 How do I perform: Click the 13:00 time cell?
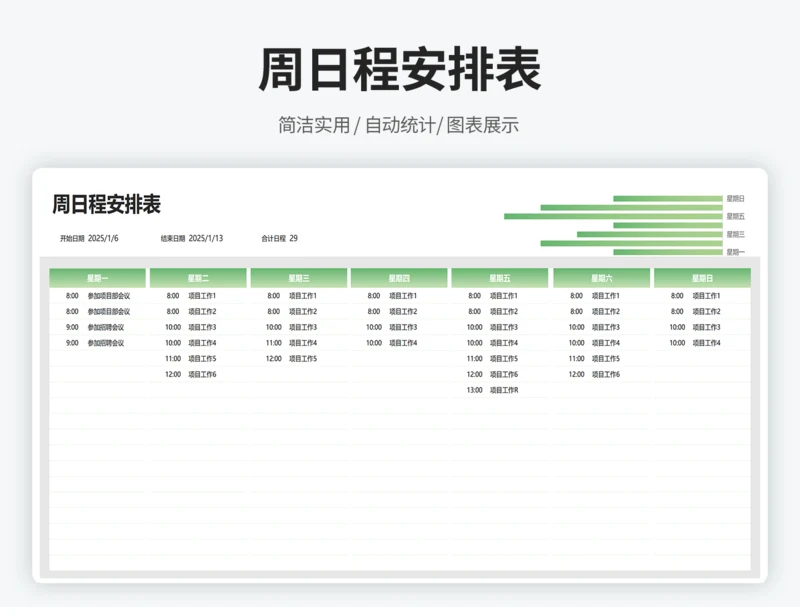click(x=474, y=390)
